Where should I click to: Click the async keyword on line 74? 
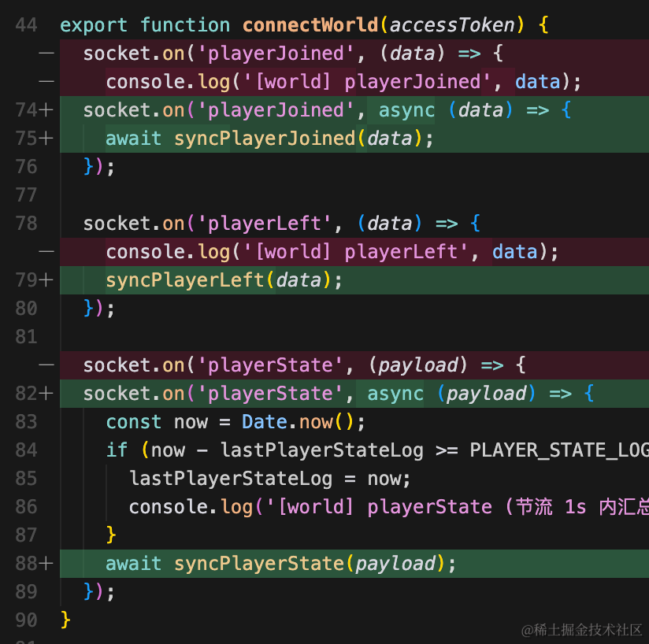tap(407, 110)
